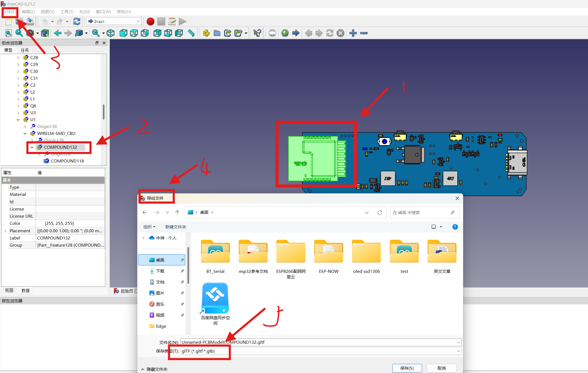Click the refresh recompute icon

click(x=77, y=22)
